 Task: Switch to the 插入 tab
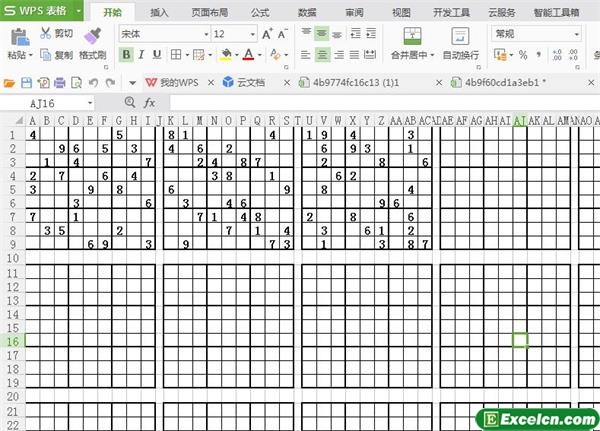(x=159, y=13)
